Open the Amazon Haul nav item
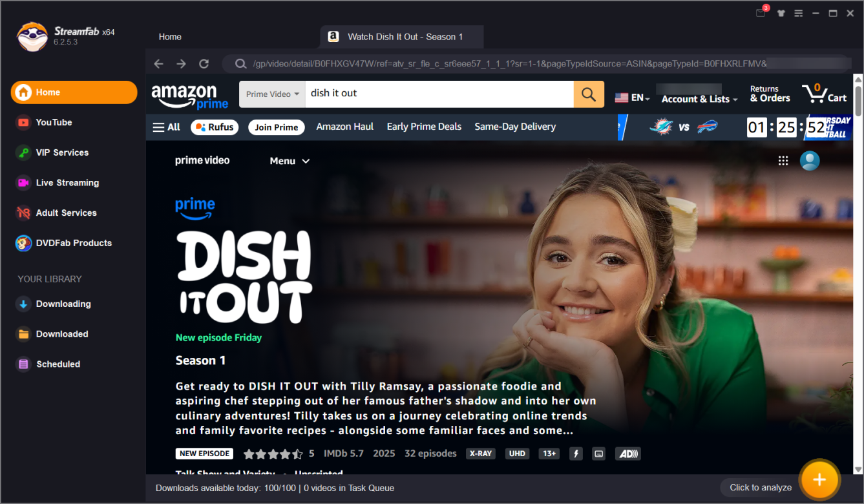The width and height of the screenshot is (864, 504). pyautogui.click(x=345, y=127)
